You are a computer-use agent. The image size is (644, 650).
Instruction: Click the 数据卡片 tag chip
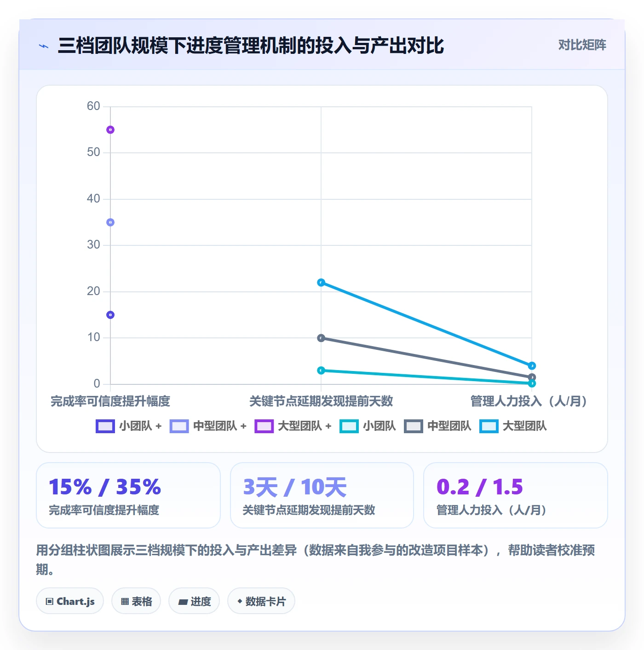[261, 601]
